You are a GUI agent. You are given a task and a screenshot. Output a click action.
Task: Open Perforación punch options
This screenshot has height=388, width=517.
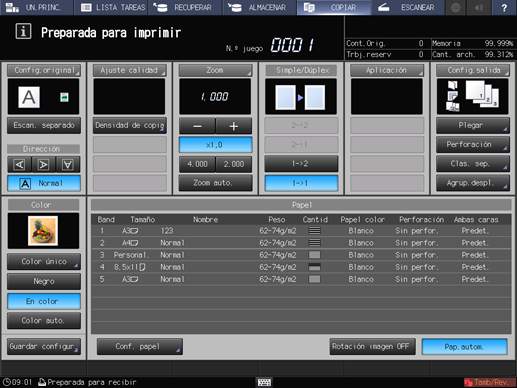coord(473,145)
